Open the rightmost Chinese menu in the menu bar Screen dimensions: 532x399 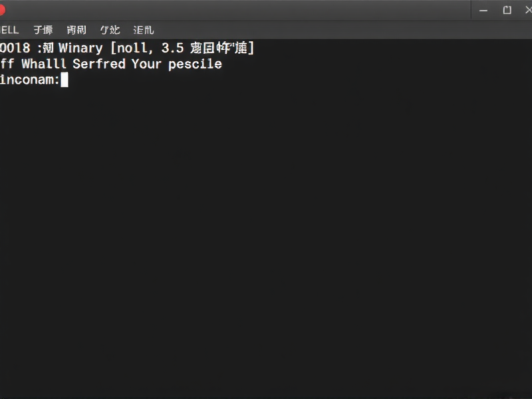143,29
